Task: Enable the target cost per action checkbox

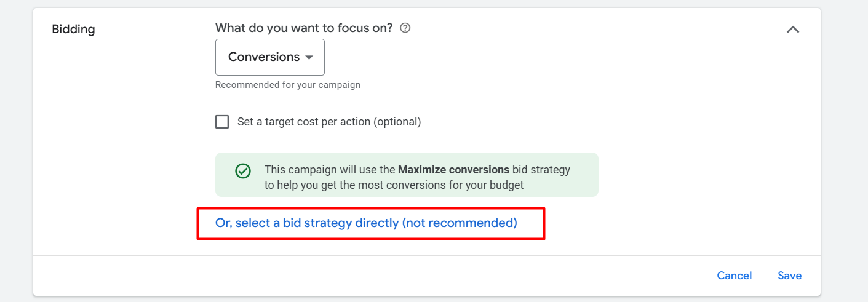Action: (222, 122)
